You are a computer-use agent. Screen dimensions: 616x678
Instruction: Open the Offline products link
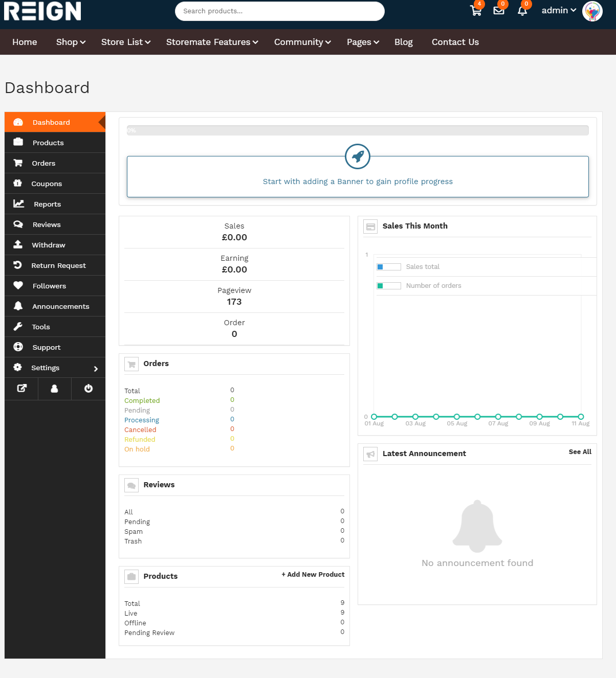[135, 623]
